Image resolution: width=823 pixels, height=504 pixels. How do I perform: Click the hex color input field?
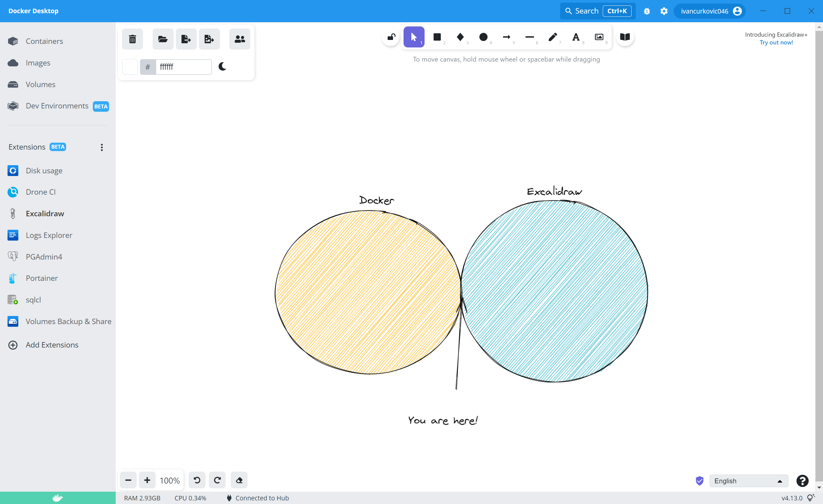184,67
